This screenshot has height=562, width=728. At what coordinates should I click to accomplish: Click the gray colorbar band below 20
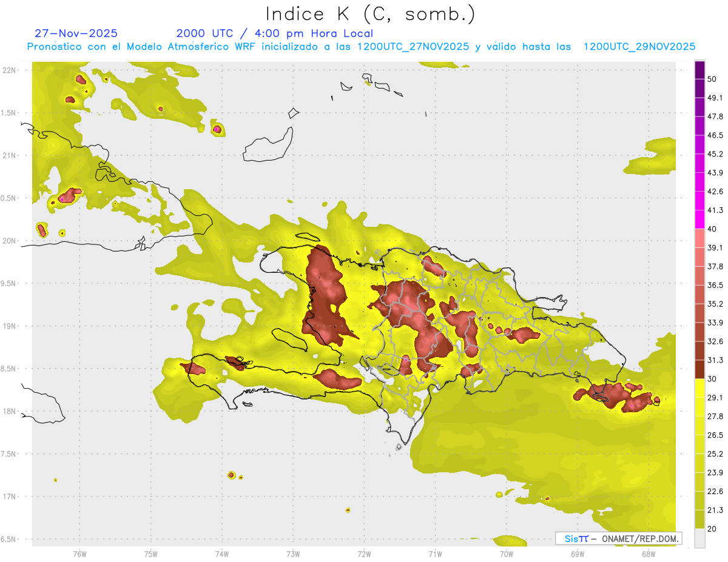[700, 538]
